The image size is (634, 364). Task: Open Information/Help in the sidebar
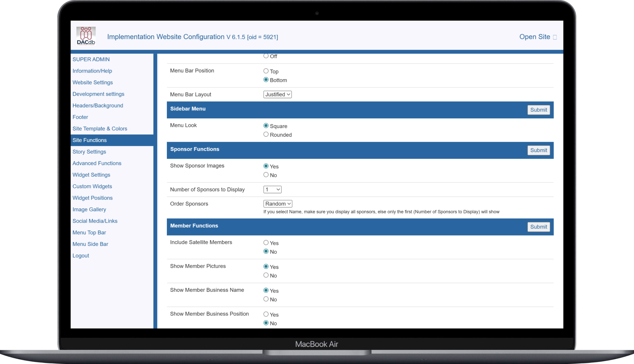pos(92,71)
